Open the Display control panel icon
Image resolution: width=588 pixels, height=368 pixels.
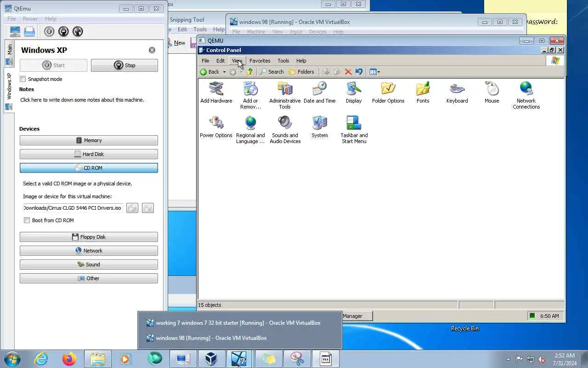click(354, 92)
